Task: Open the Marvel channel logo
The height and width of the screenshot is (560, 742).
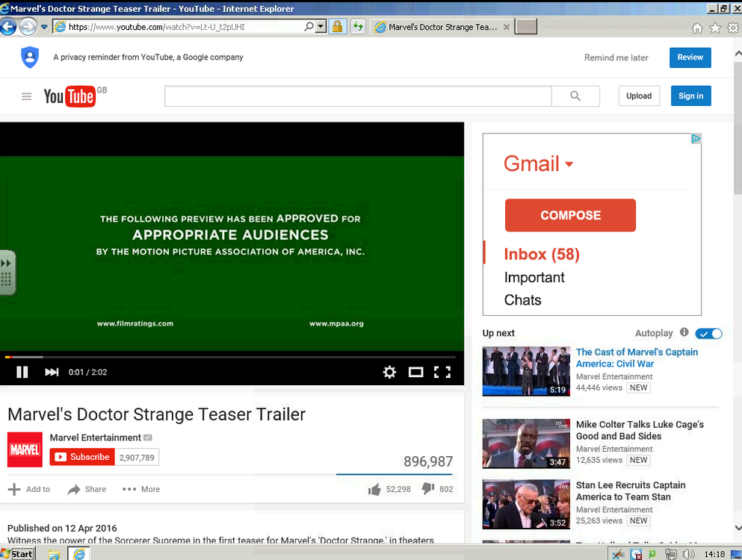Action: point(25,449)
